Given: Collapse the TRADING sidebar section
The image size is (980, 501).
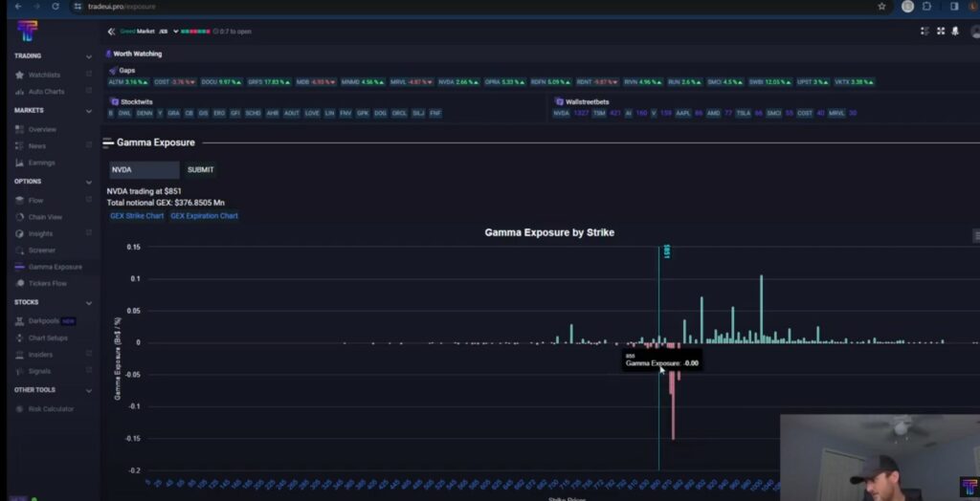Looking at the screenshot, I should pyautogui.click(x=89, y=56).
